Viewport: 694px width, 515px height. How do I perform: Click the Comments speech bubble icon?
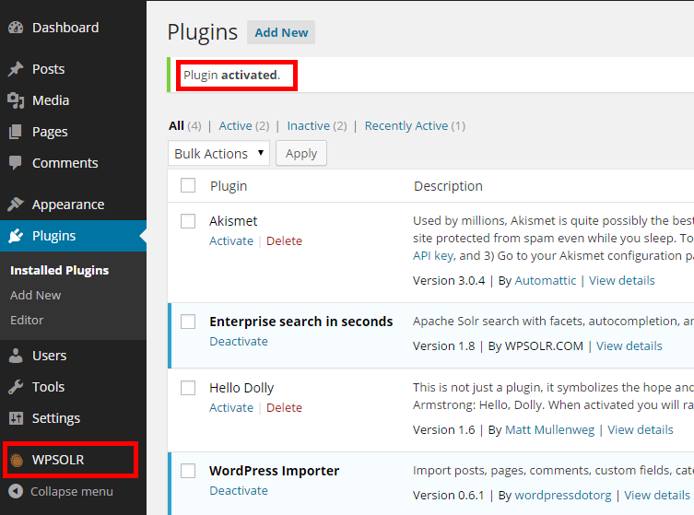coord(15,163)
